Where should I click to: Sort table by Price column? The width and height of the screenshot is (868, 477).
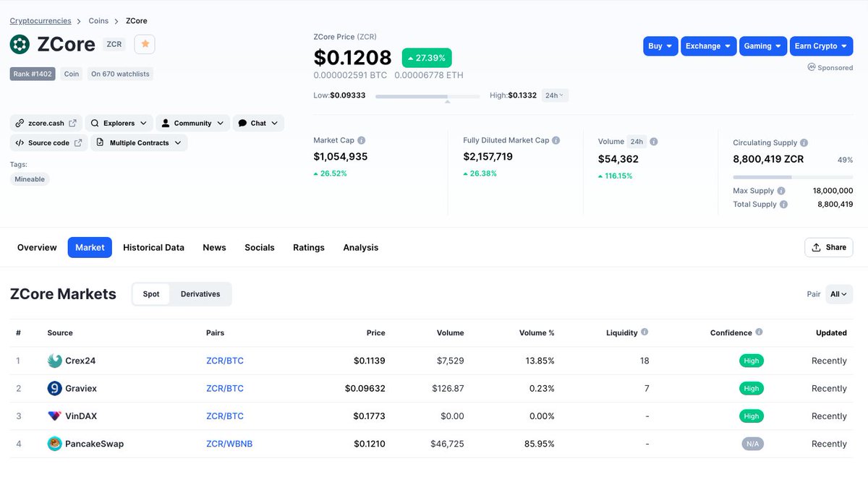pyautogui.click(x=375, y=333)
